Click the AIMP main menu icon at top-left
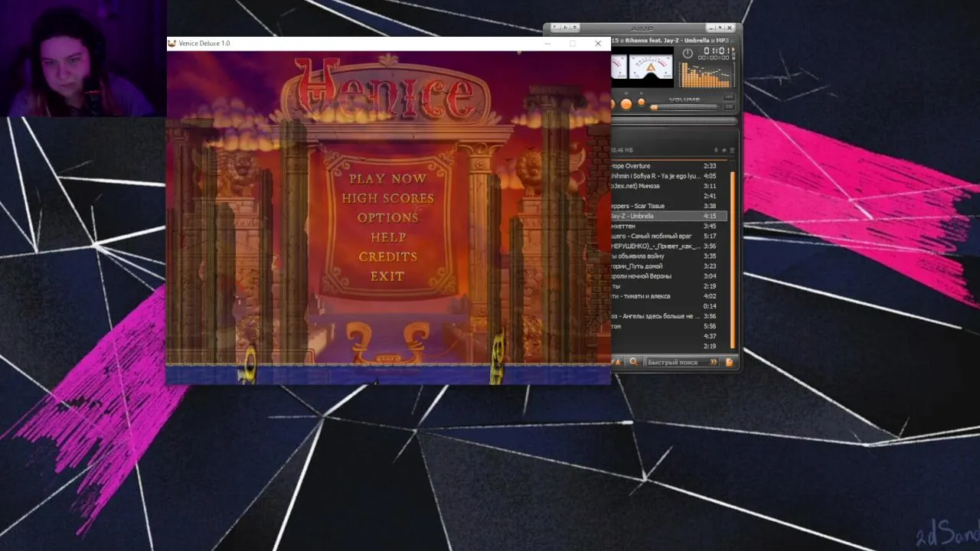 pos(555,27)
